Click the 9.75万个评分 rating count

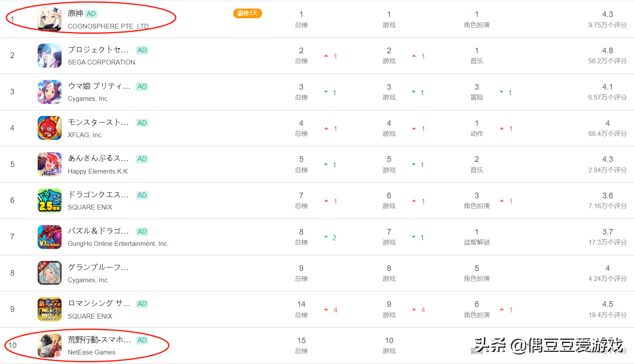point(608,25)
